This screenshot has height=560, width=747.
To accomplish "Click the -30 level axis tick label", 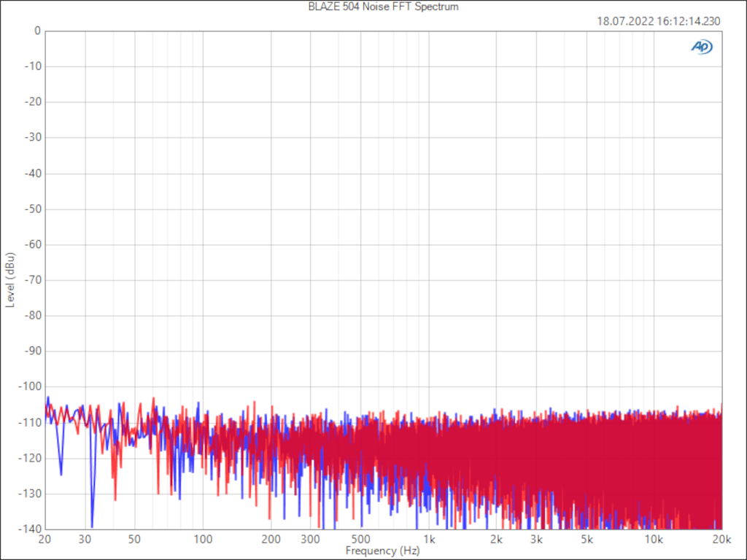I will 33,137.
